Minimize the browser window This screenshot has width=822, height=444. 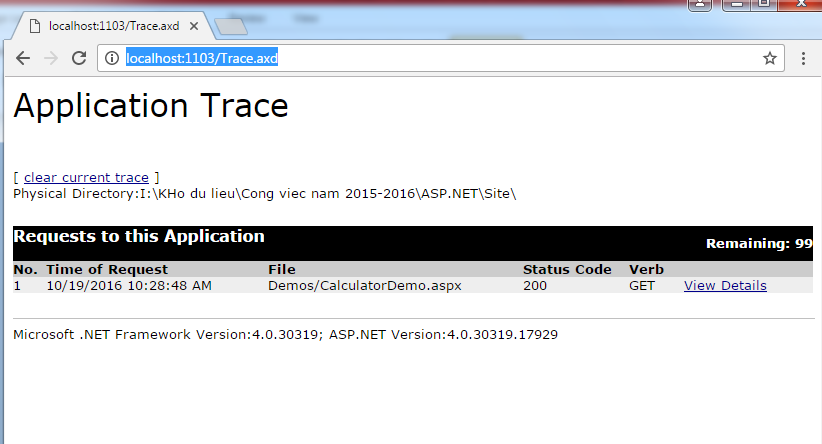[x=738, y=5]
